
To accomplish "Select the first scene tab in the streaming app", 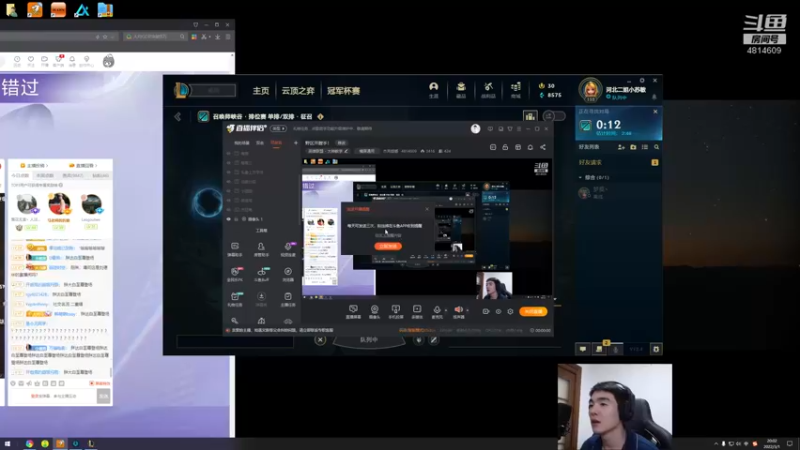I will tap(242, 143).
